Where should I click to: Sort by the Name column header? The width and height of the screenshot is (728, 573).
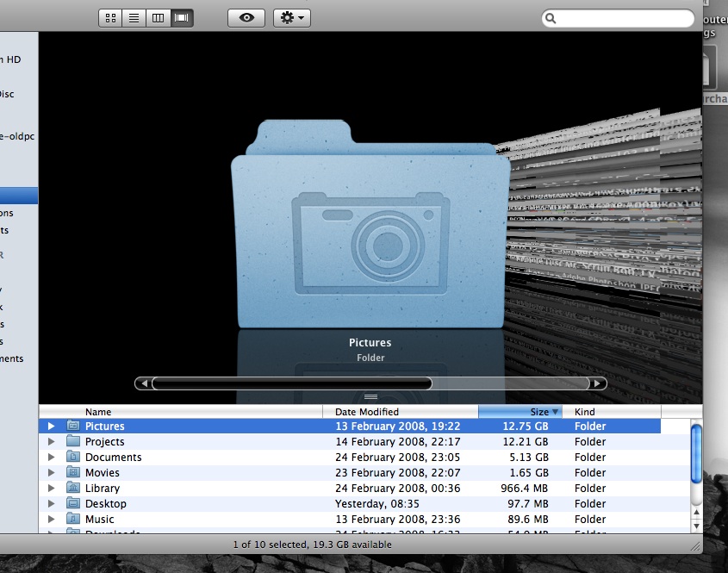181,411
